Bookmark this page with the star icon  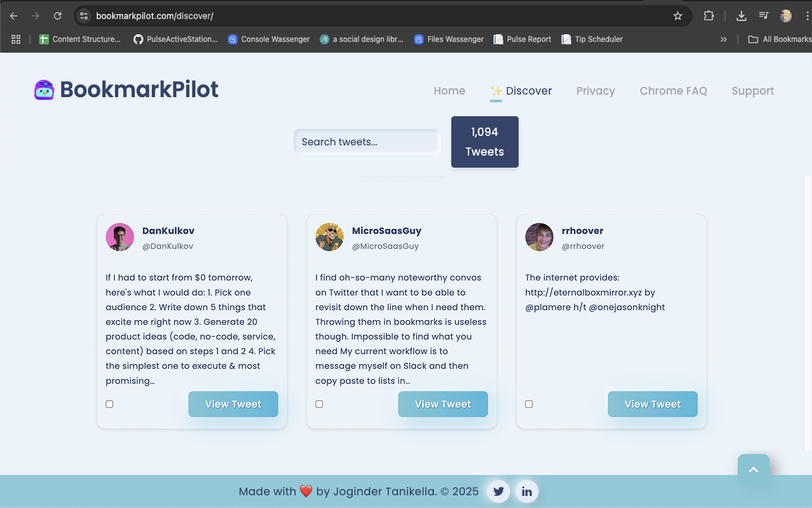coord(678,16)
